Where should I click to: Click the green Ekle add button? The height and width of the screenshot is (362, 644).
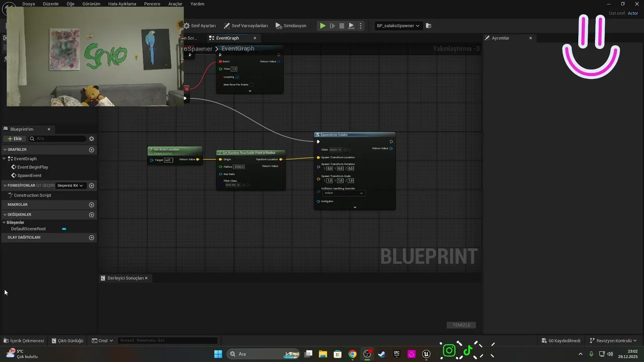click(x=15, y=139)
